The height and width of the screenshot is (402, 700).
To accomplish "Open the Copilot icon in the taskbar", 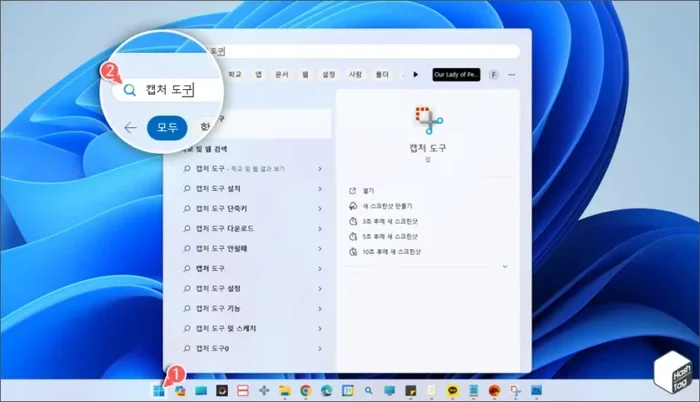I will click(x=180, y=391).
